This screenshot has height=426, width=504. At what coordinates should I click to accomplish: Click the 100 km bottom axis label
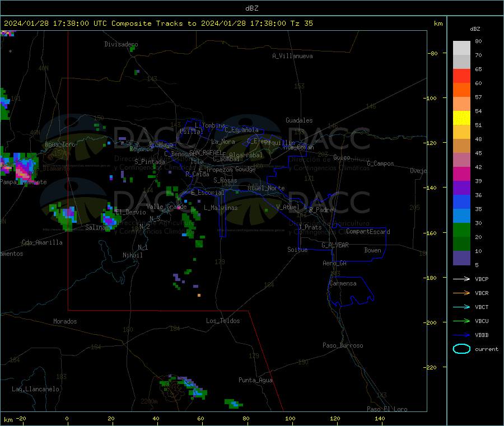click(290, 418)
